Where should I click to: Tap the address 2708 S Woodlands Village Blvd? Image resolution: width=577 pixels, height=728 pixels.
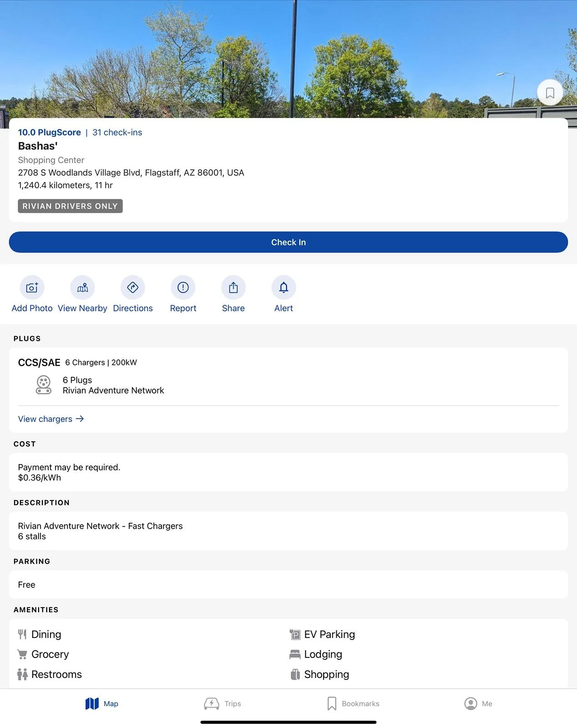coord(131,173)
